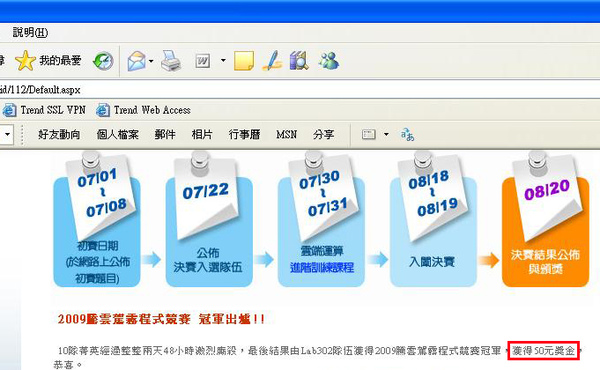Viewport: 600px width, 370px height.
Task: Expand the Edit with Word dropdown arrow
Action: [x=223, y=60]
